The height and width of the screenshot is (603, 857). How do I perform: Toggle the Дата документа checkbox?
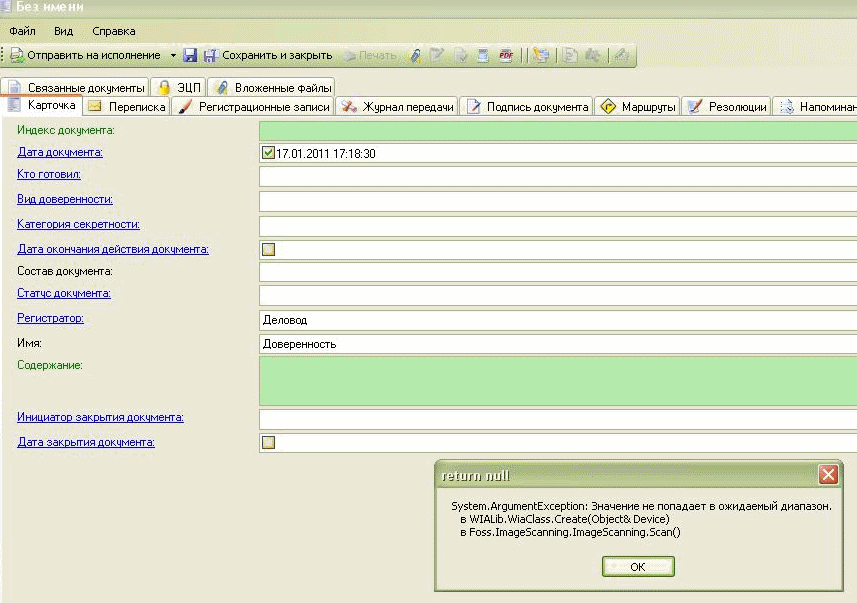tap(268, 153)
